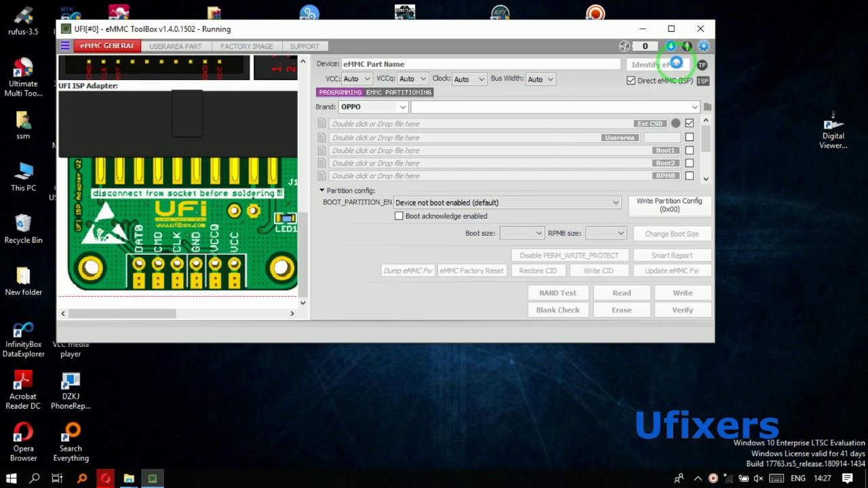Click the Blank Check button
Screen dimensions: 868x488
[x=557, y=310]
